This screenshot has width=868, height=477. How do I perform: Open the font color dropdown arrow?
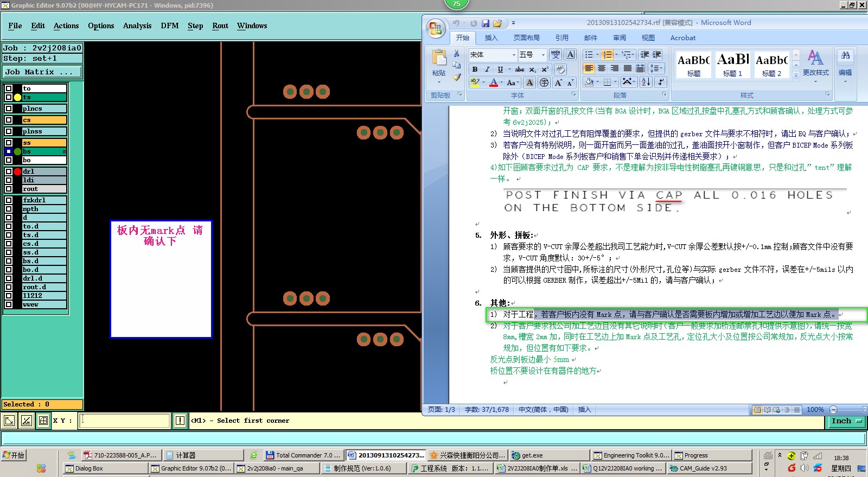501,82
